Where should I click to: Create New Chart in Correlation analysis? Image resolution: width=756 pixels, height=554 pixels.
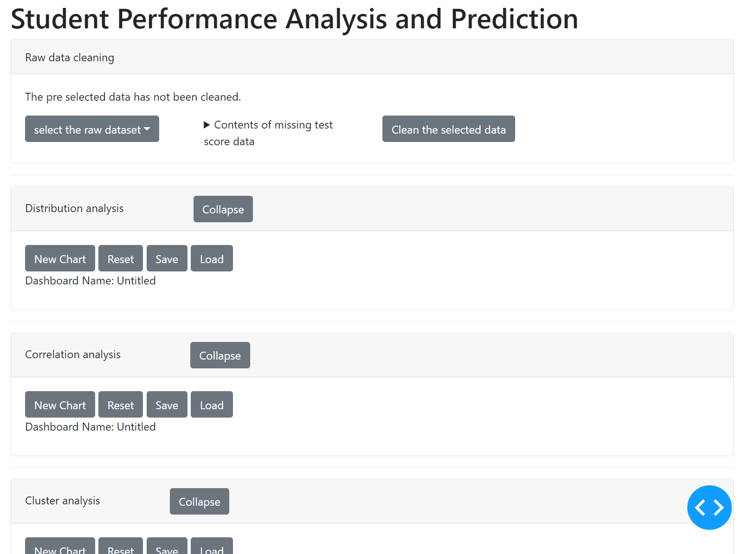tap(60, 405)
